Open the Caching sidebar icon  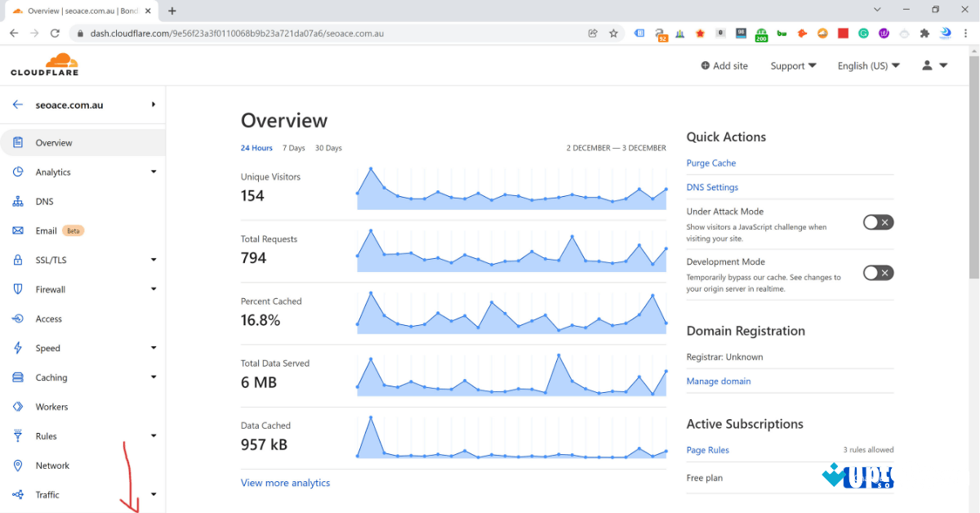tap(18, 377)
